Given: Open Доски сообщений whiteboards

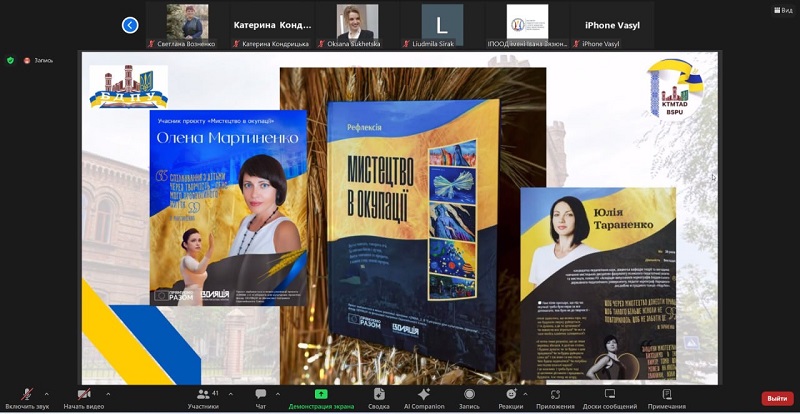Looking at the screenshot, I should (610, 399).
